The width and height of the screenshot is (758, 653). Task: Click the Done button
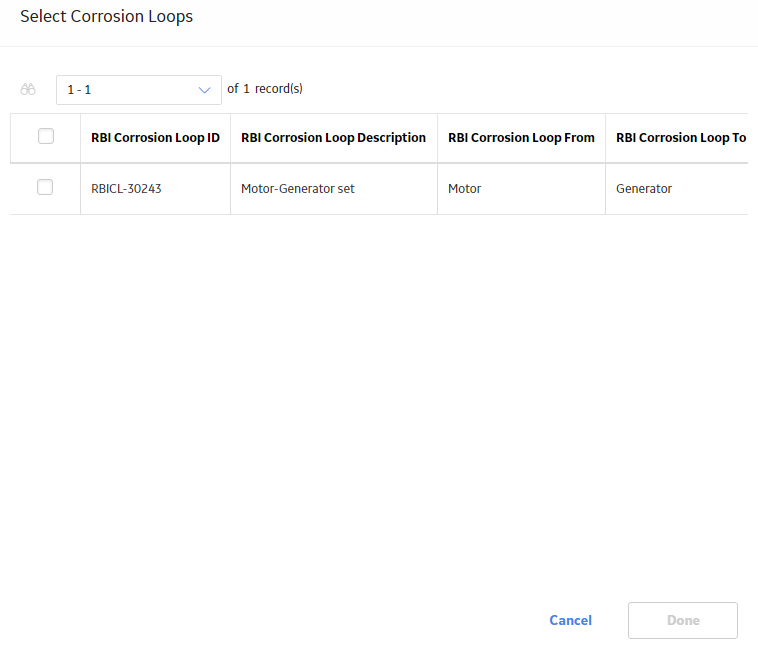pos(683,620)
